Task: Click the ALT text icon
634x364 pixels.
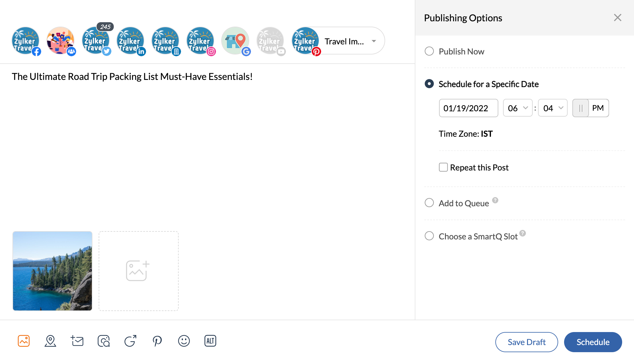Action: [x=210, y=341]
